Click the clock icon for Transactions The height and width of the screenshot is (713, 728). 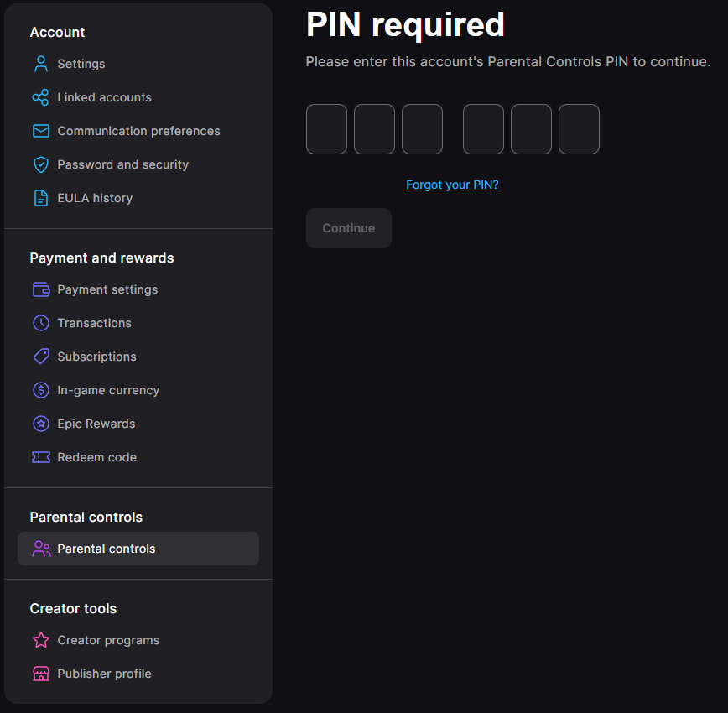[41, 323]
